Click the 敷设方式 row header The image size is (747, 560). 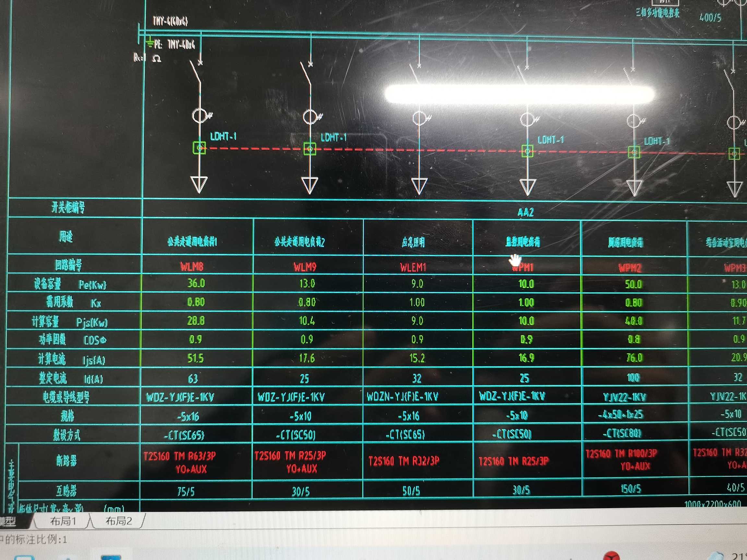point(67,435)
